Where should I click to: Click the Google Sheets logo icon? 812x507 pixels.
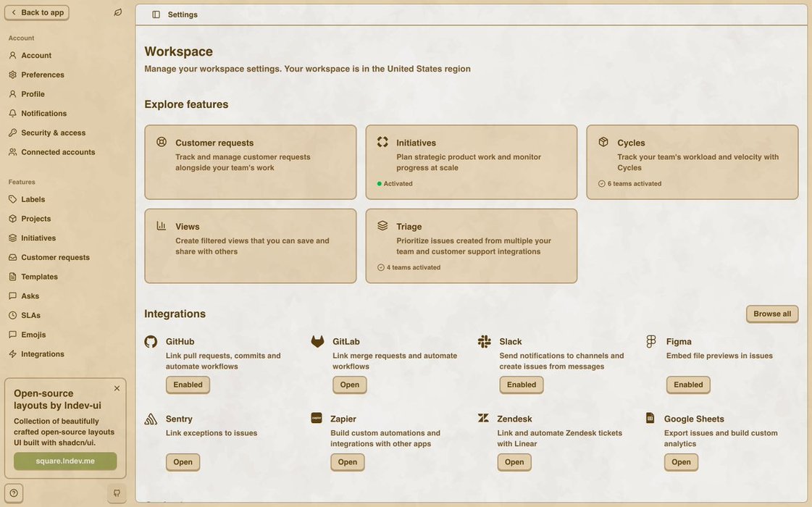coord(650,418)
